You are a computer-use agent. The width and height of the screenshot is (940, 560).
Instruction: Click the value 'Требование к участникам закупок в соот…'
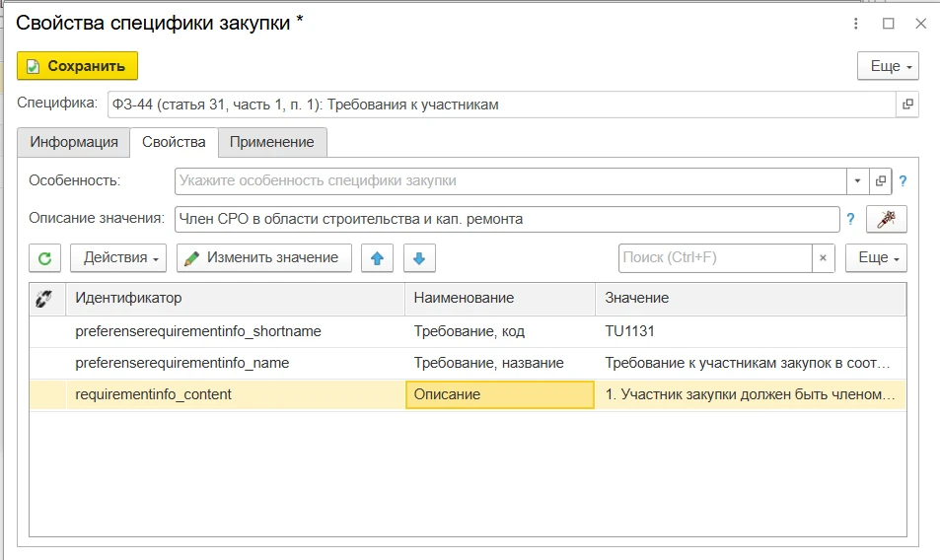coord(751,364)
